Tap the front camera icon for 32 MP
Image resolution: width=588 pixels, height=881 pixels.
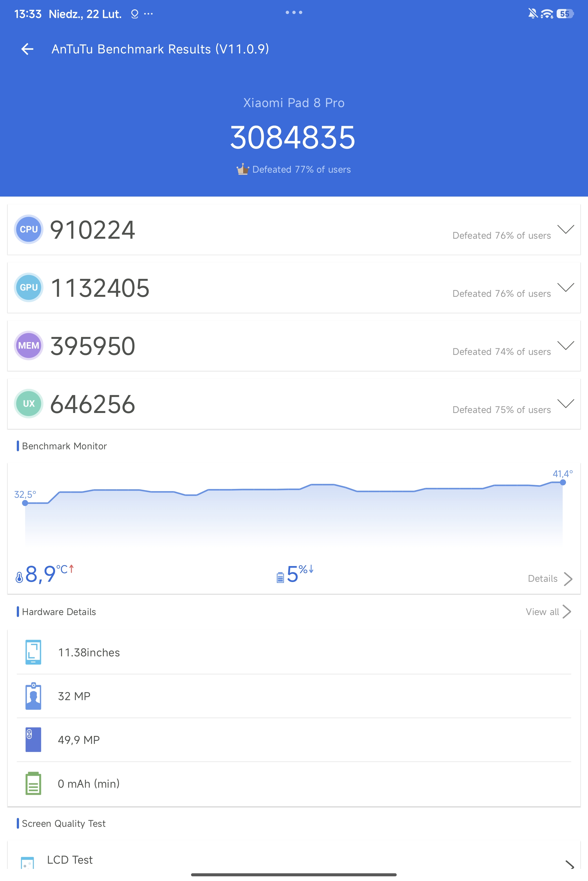pos(33,696)
